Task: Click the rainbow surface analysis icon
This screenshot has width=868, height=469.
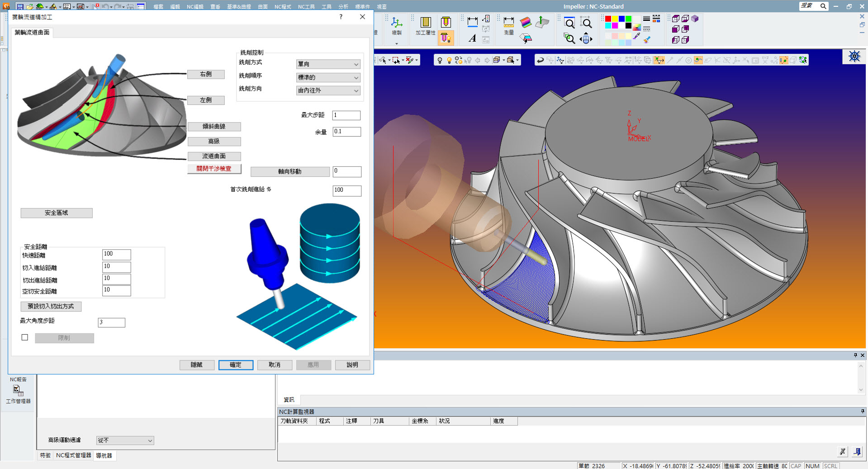Action: (x=526, y=22)
